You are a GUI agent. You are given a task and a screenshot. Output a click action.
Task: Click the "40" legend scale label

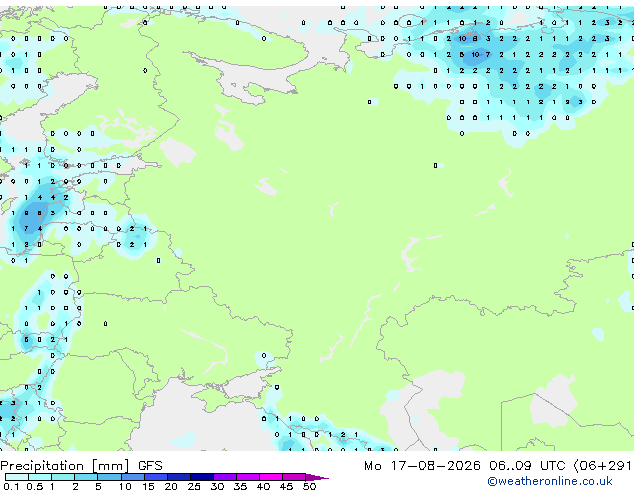(263, 486)
